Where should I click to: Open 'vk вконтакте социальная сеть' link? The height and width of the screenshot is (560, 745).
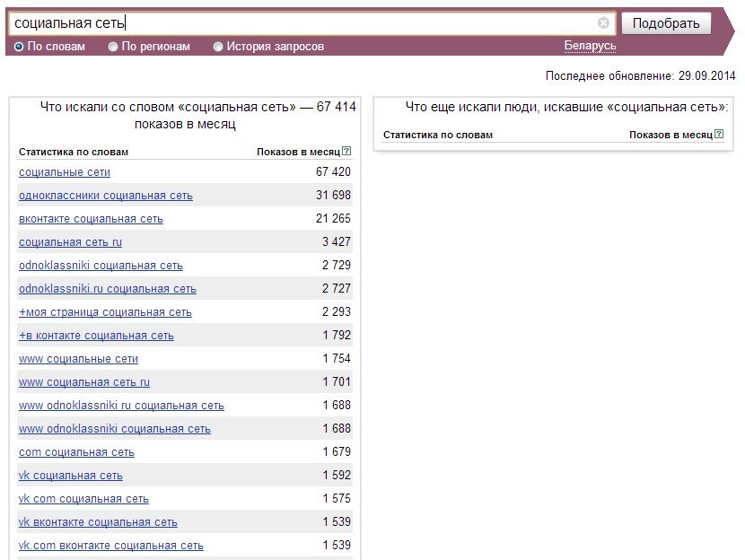(98, 522)
